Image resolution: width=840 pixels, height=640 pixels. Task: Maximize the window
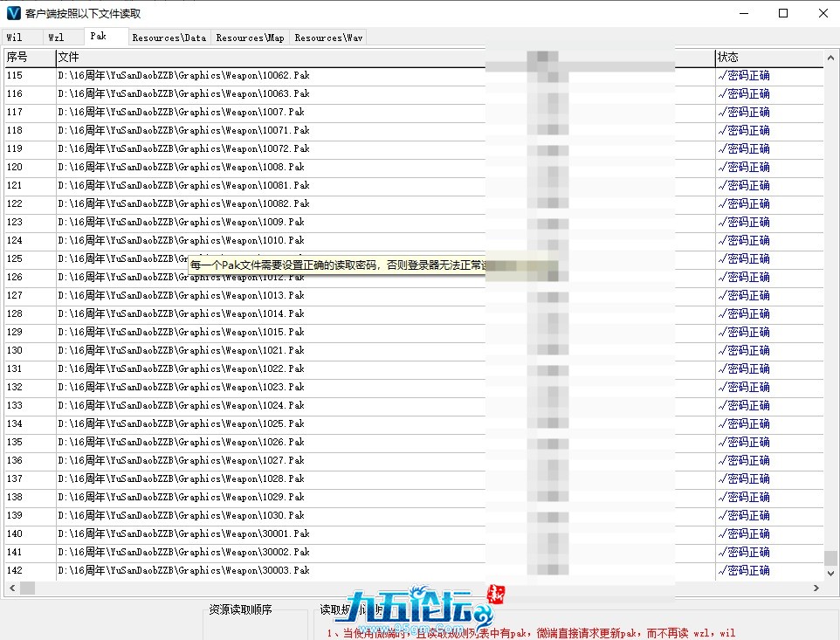(783, 13)
